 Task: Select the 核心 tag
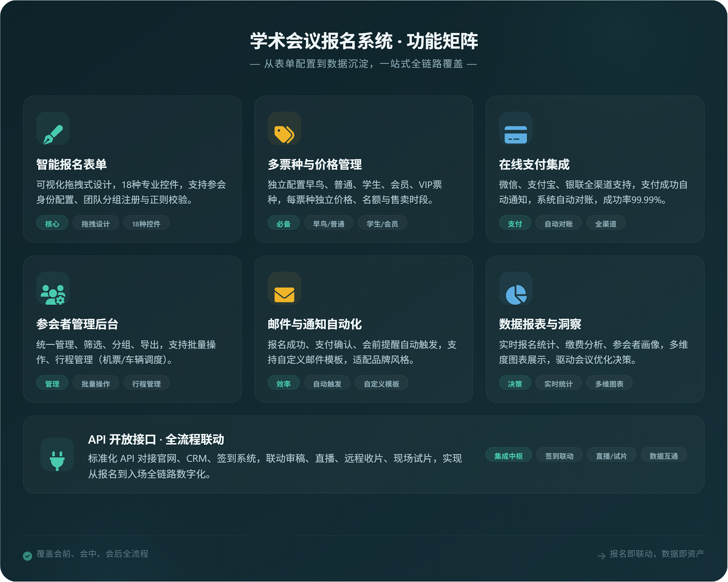[52, 223]
